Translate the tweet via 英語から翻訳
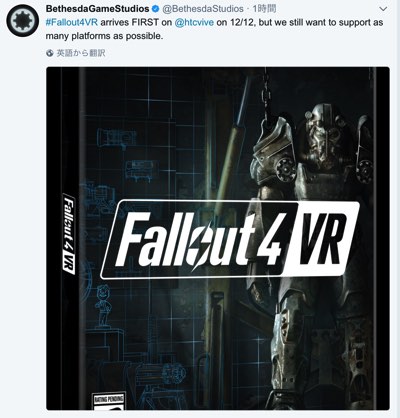Viewport: 400px width, 418px height. [81, 53]
